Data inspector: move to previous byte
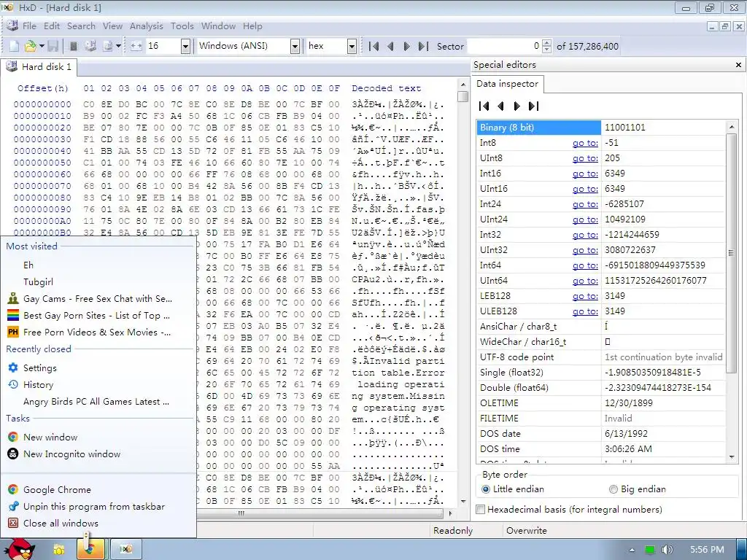The height and width of the screenshot is (560, 747). tap(500, 106)
